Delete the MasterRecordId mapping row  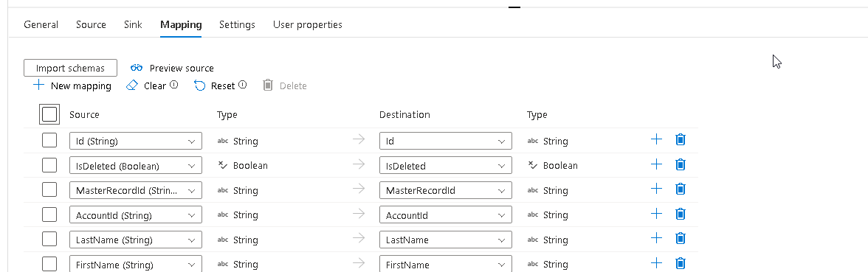tap(681, 189)
